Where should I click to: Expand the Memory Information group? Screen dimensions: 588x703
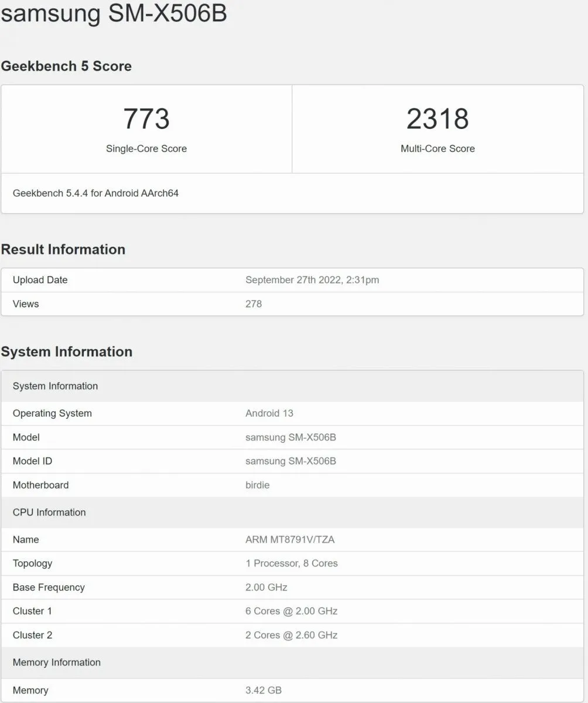tap(56, 662)
